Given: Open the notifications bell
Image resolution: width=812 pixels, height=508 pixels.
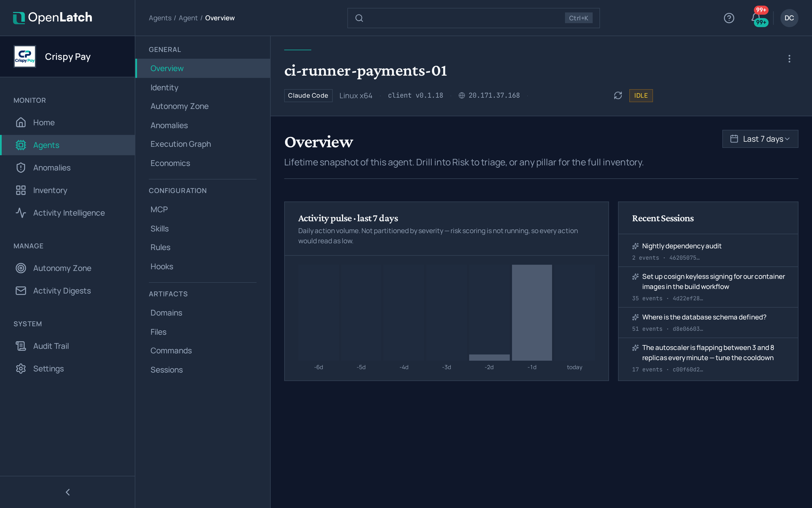Looking at the screenshot, I should point(756,18).
